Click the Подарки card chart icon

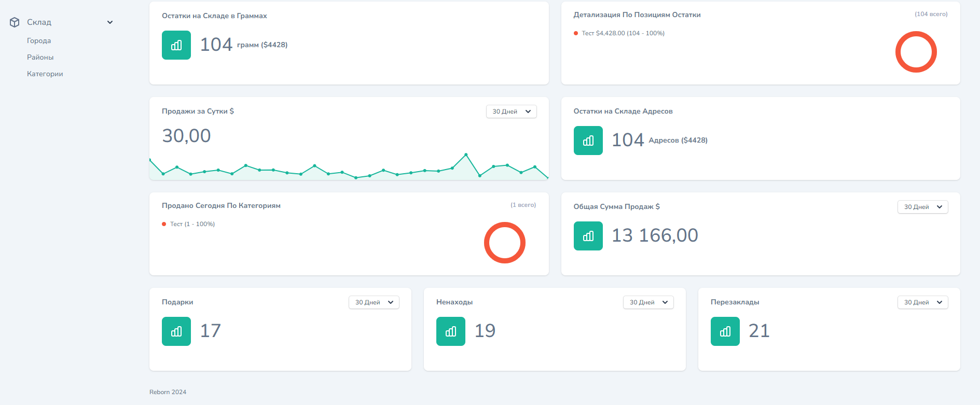point(176,331)
